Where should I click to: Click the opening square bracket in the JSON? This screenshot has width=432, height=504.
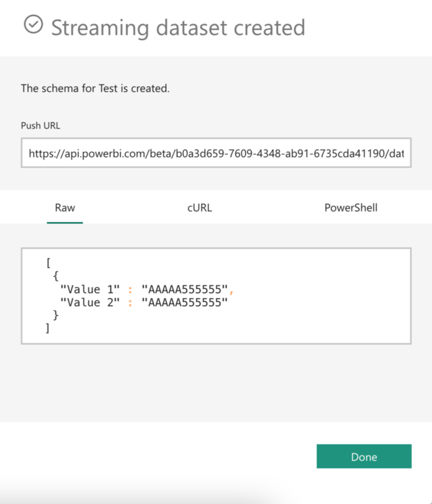pos(48,263)
